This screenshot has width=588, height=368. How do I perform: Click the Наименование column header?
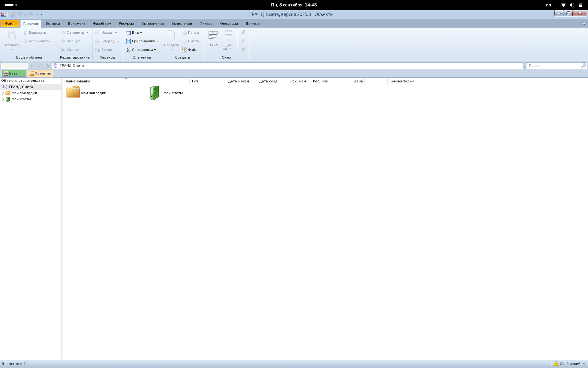(77, 81)
